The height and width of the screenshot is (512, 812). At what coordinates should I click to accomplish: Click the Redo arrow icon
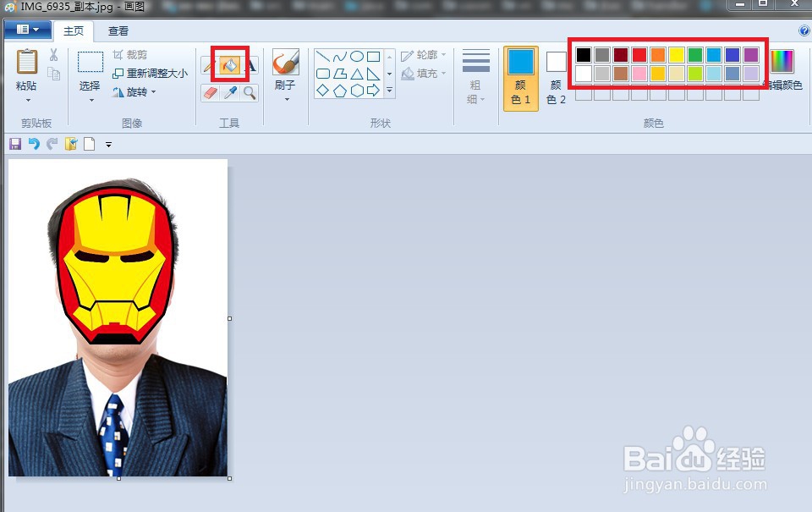(52, 144)
